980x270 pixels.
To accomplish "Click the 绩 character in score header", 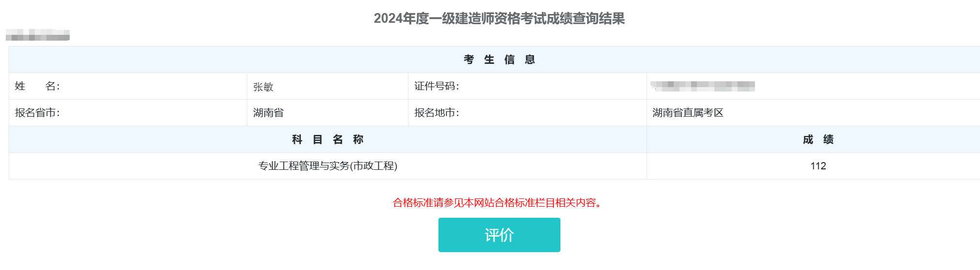I will [x=828, y=139].
